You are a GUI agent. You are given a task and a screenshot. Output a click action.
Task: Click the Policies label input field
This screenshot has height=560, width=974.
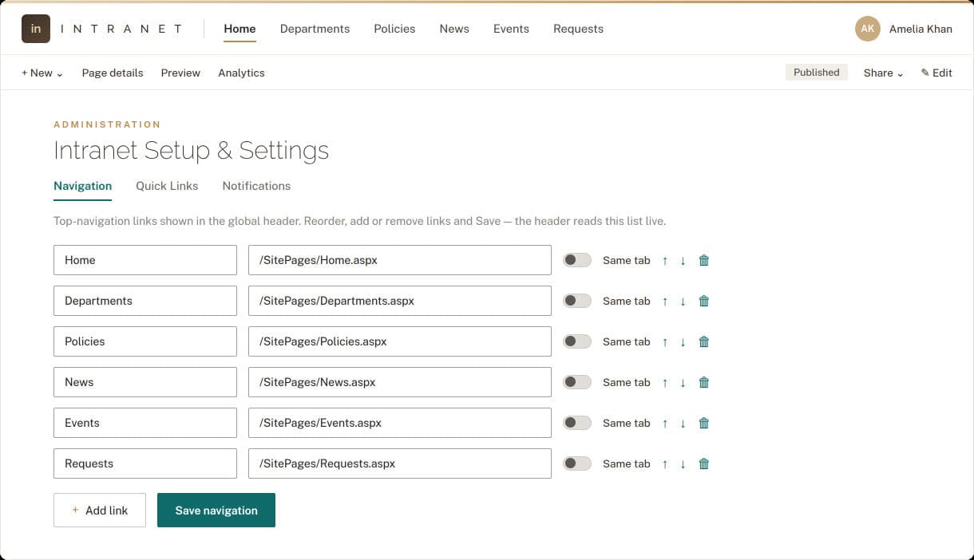(145, 341)
